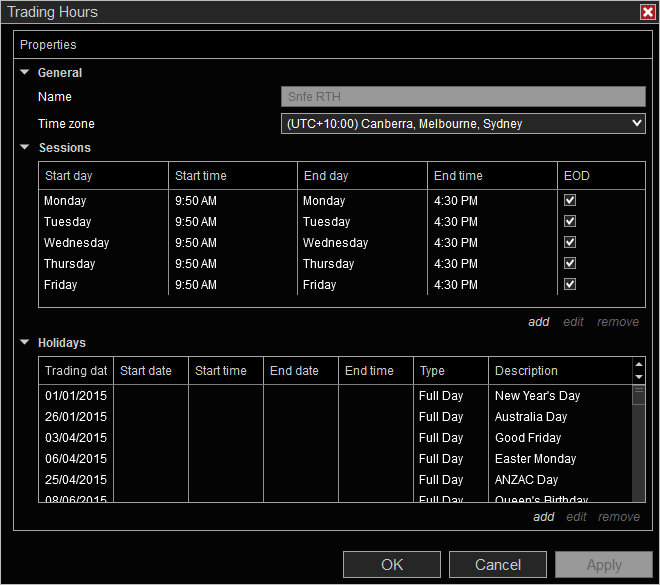The width and height of the screenshot is (660, 585).
Task: Click add link under Sessions table
Action: [x=539, y=322]
